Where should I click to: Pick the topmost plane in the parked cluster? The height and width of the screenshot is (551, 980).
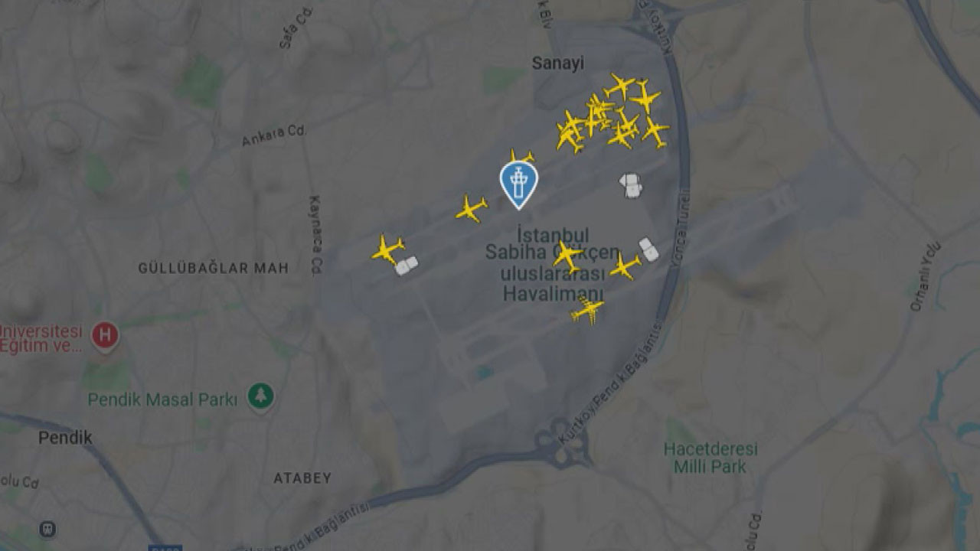click(619, 86)
